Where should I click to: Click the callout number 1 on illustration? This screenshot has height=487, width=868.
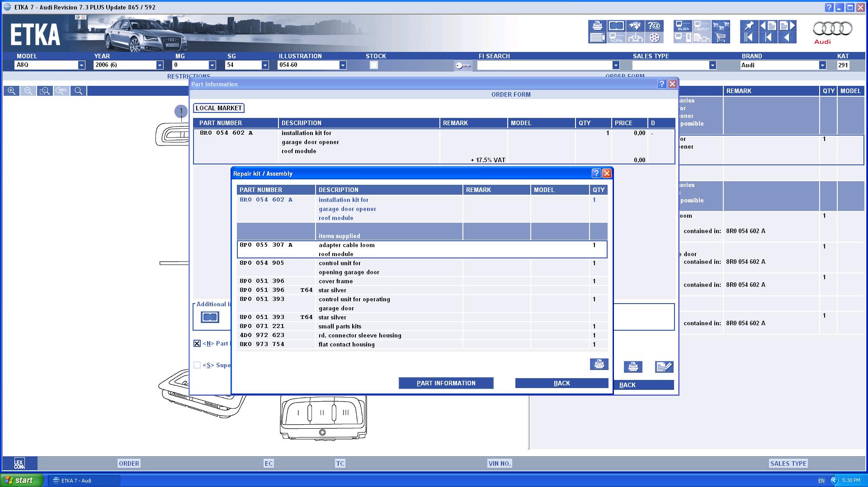(x=181, y=111)
